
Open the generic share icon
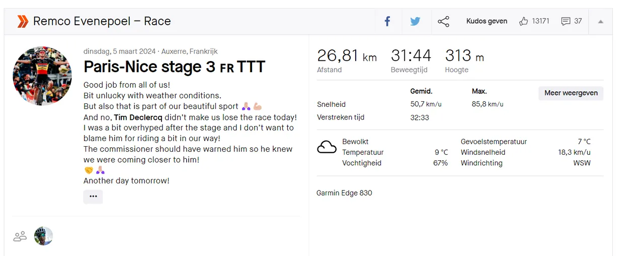(x=443, y=21)
